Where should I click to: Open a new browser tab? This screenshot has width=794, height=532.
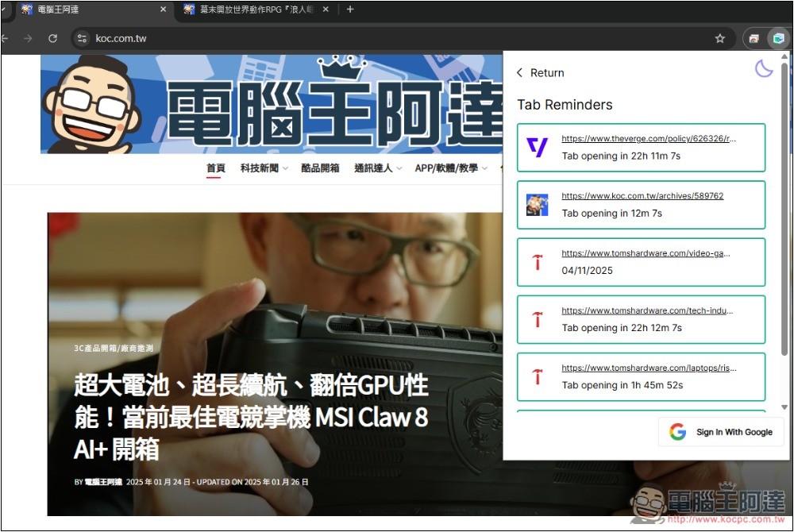(x=350, y=10)
